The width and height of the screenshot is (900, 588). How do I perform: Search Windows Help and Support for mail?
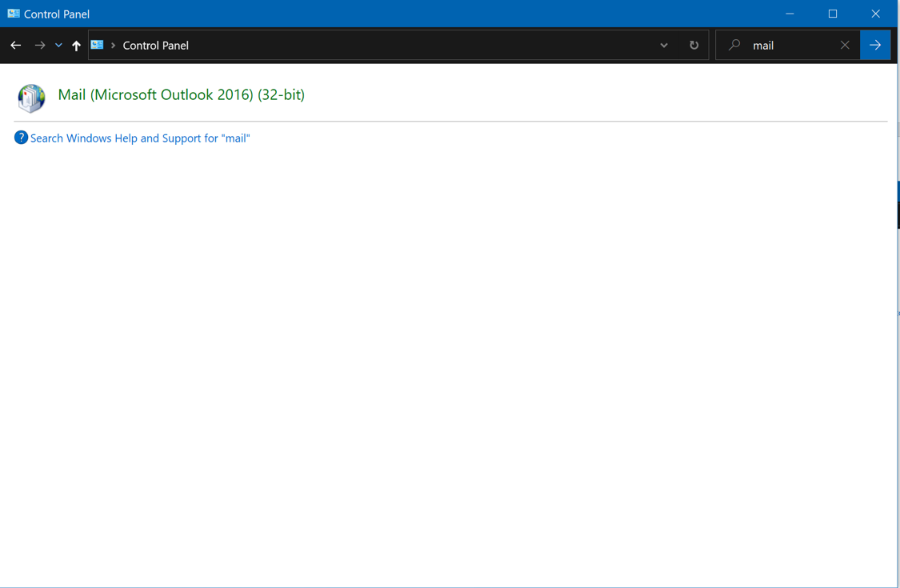pos(140,138)
